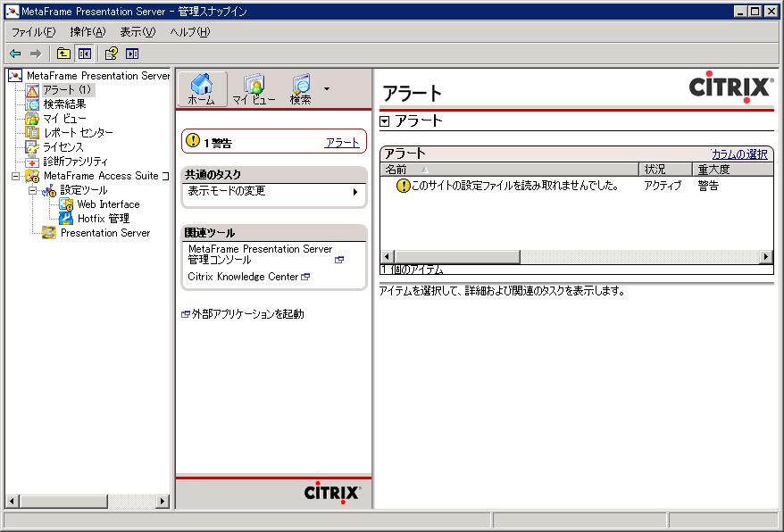Viewport: 784px width, 532px height.
Task: Select the Hotfix 管理 tree node
Action: click(103, 219)
